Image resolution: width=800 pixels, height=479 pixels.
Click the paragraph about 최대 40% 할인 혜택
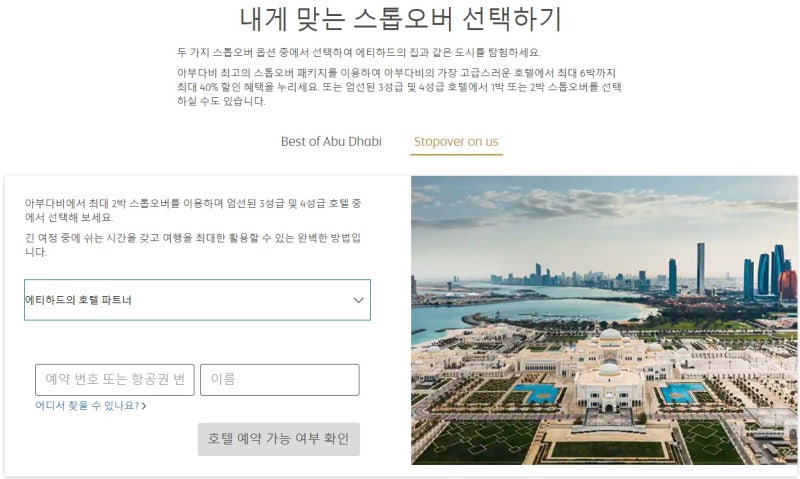click(x=399, y=87)
